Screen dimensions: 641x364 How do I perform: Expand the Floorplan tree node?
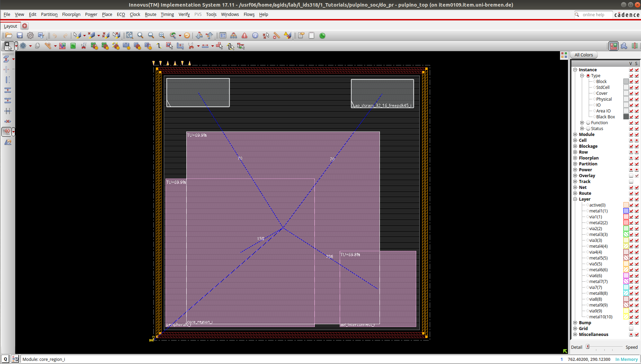[575, 158]
